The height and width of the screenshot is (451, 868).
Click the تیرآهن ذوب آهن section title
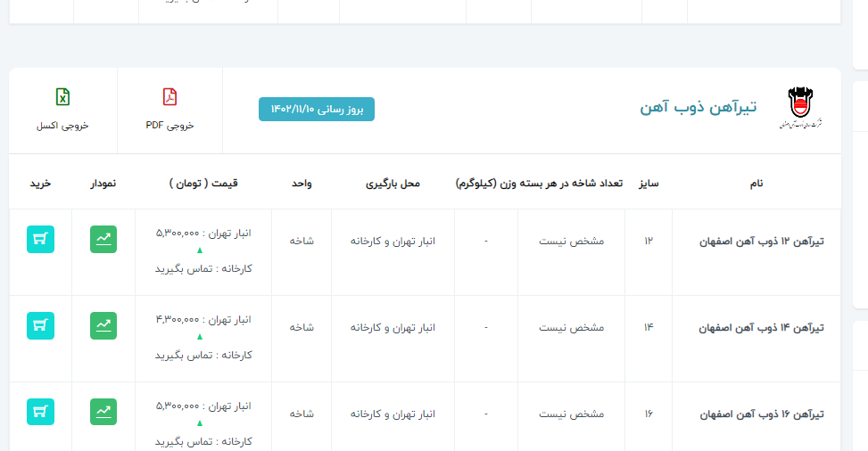pos(698,108)
